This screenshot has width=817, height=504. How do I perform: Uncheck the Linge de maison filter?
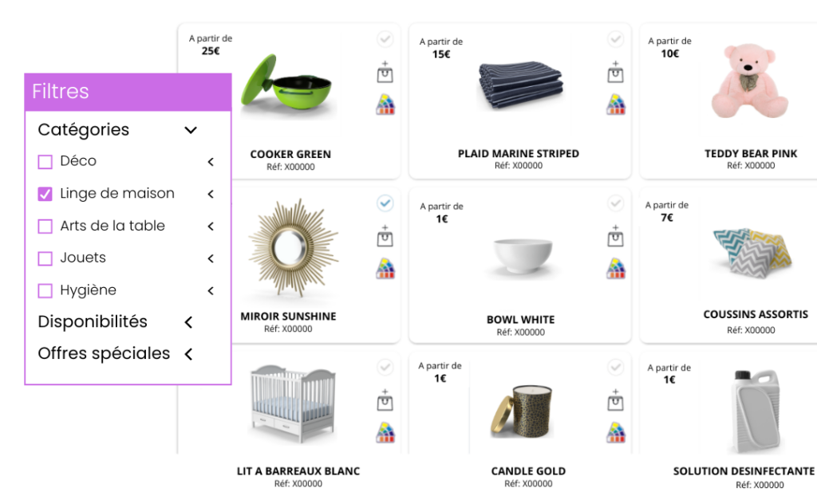tap(45, 195)
